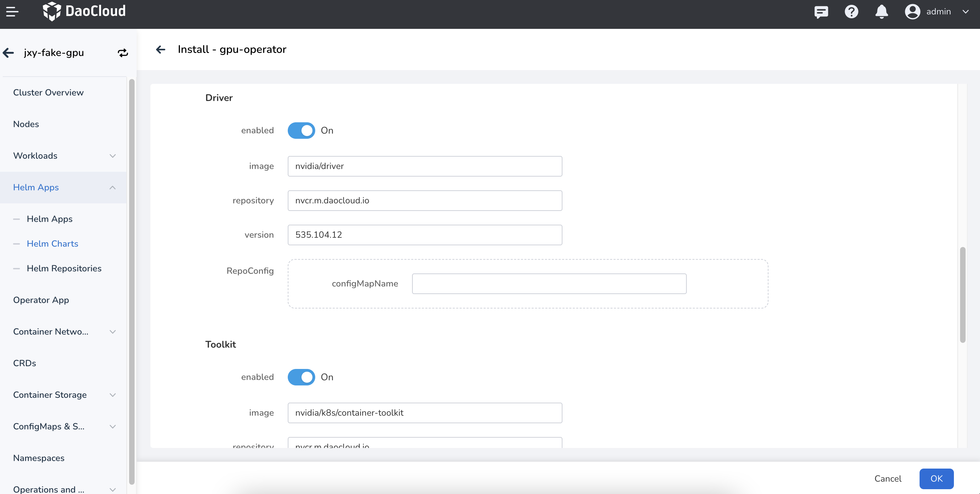Disable the Toolkit enabled toggle

tap(301, 377)
